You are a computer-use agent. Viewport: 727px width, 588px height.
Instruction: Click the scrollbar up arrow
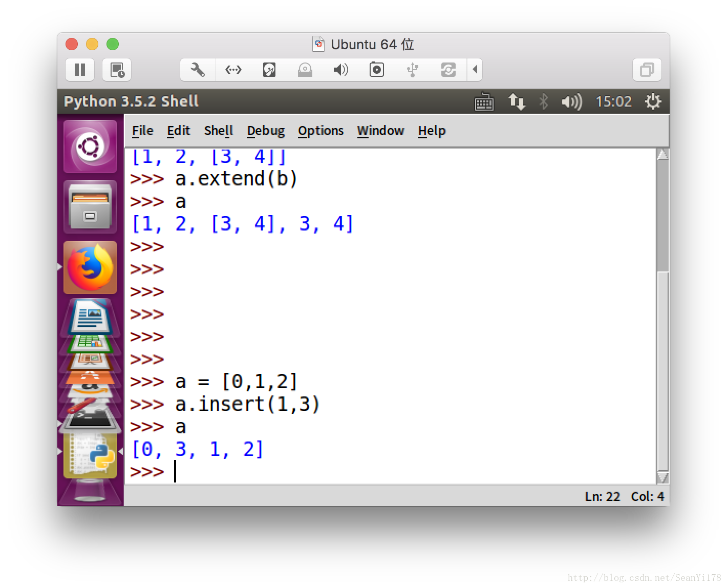click(662, 154)
